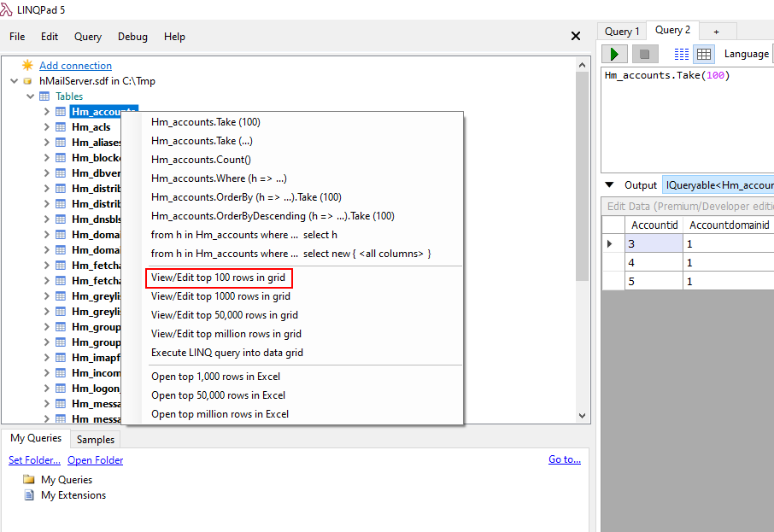Viewport: 774px width, 532px height.
Task: Expand the Hm_logon table node
Action: [x=46, y=389]
